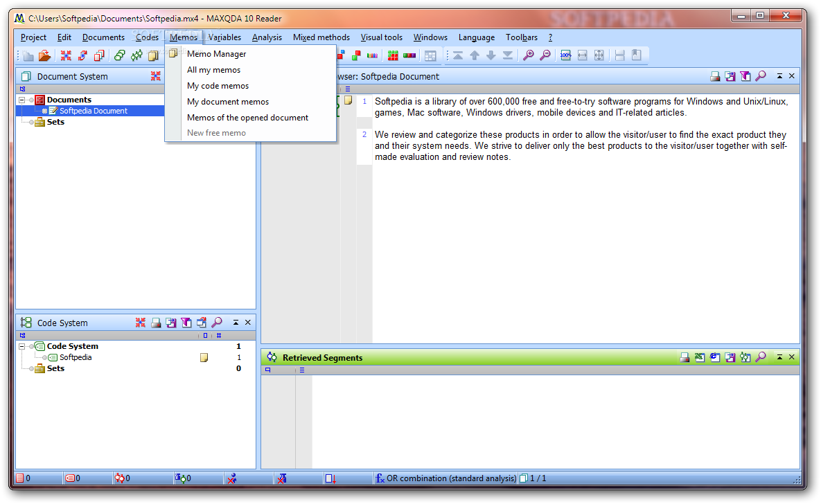Open the Mixed methods menu
Screen dimensions: 821x504
(321, 37)
